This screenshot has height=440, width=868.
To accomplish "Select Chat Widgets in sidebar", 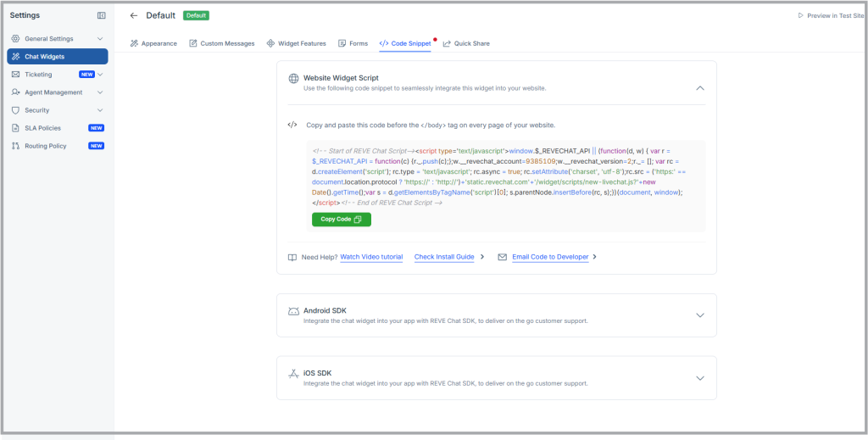I will (58, 57).
